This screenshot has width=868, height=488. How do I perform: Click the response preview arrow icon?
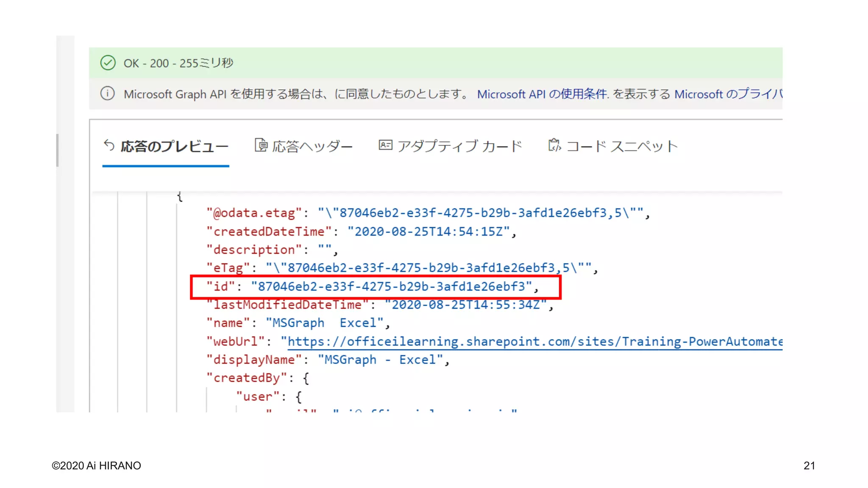point(109,145)
